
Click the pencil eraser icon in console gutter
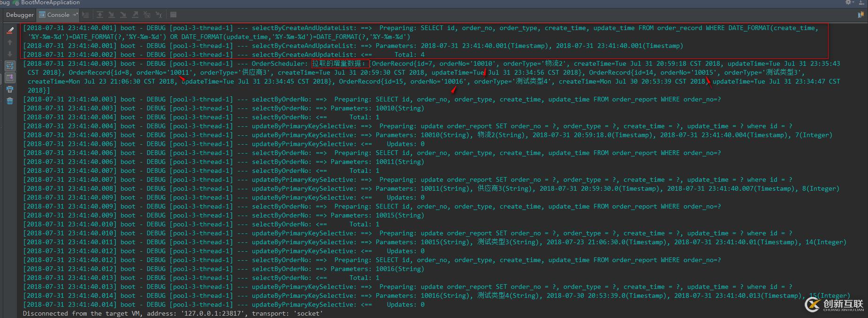(10, 31)
